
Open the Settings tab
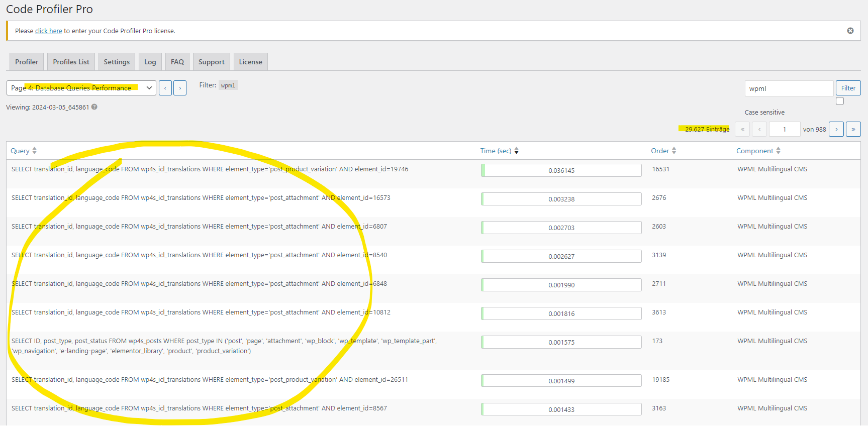tap(117, 62)
